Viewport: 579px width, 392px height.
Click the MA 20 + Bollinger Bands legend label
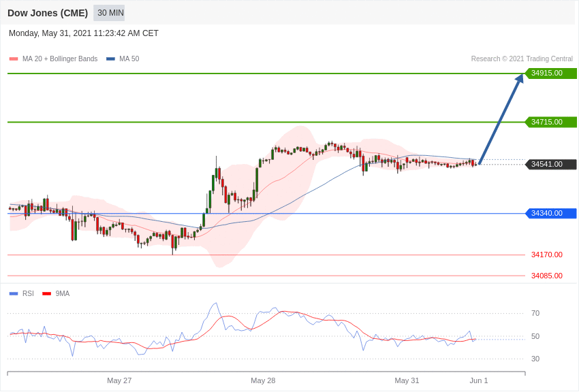pos(60,59)
